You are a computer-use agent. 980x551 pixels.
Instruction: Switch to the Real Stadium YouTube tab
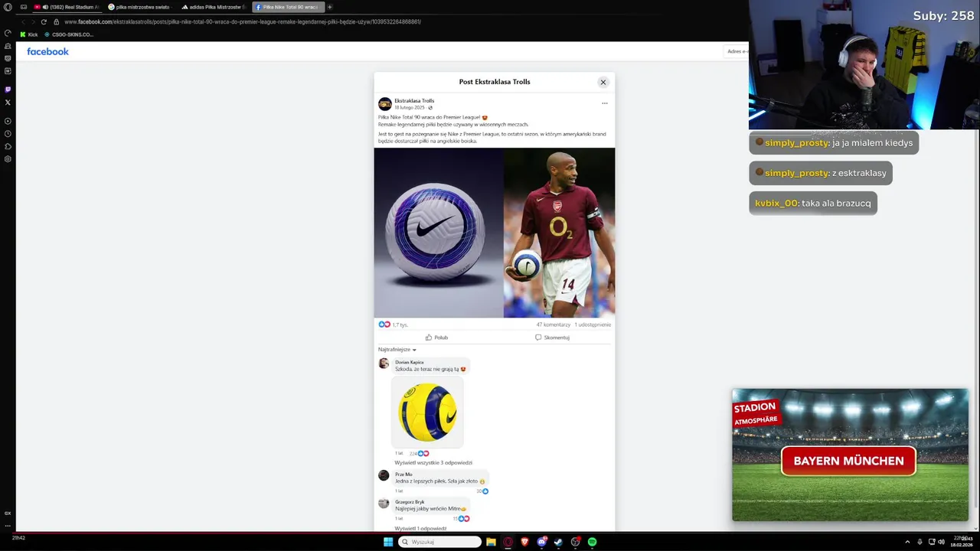[x=68, y=7]
